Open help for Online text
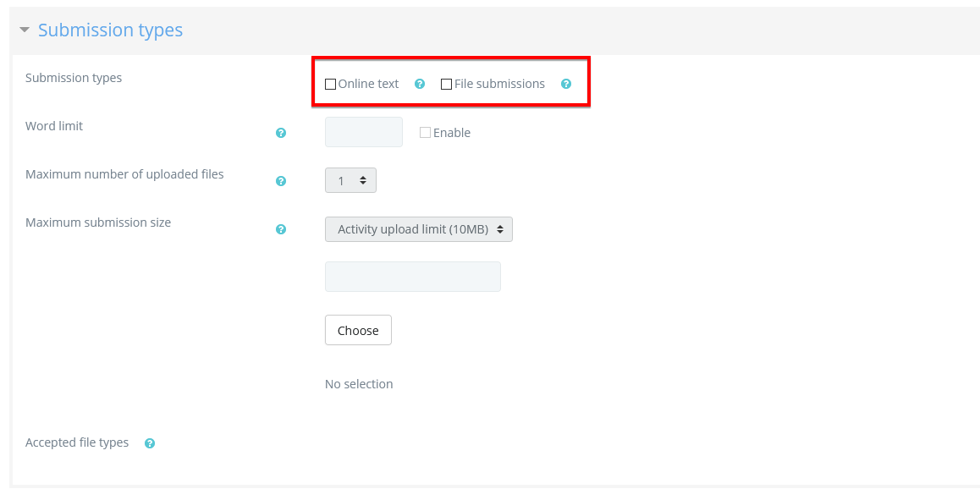The image size is (980, 489). [x=420, y=84]
